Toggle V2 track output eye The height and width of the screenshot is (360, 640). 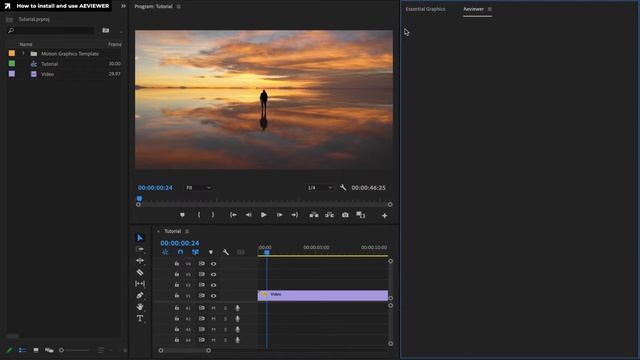213,285
